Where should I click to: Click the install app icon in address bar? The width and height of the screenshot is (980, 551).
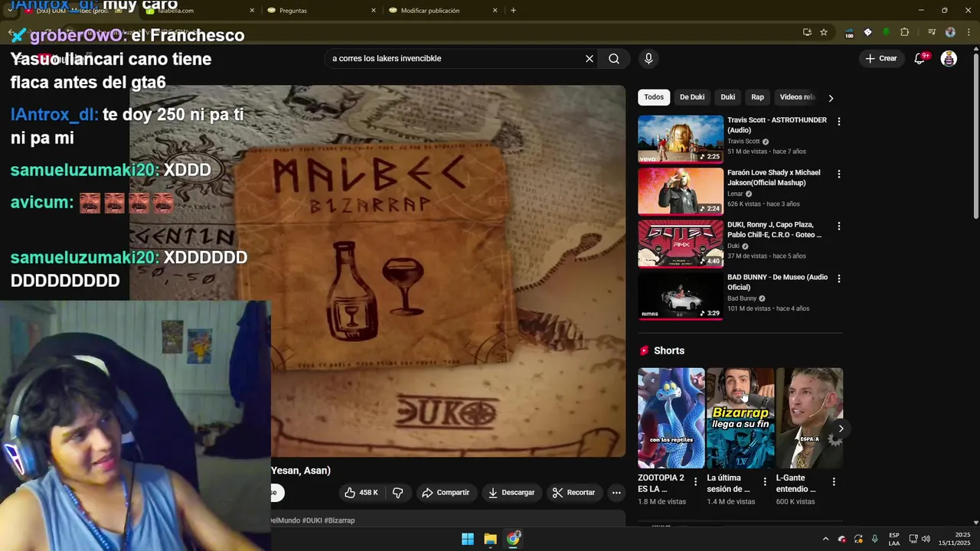[x=807, y=32]
